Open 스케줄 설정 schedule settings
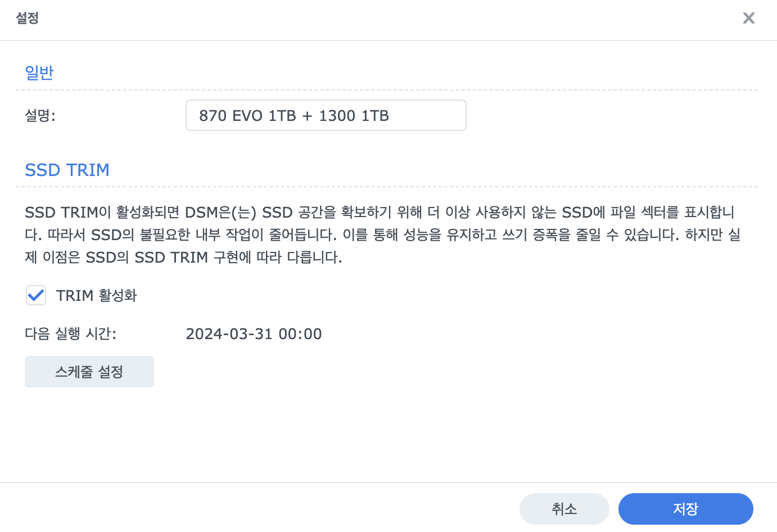The height and width of the screenshot is (532, 777). (x=89, y=372)
